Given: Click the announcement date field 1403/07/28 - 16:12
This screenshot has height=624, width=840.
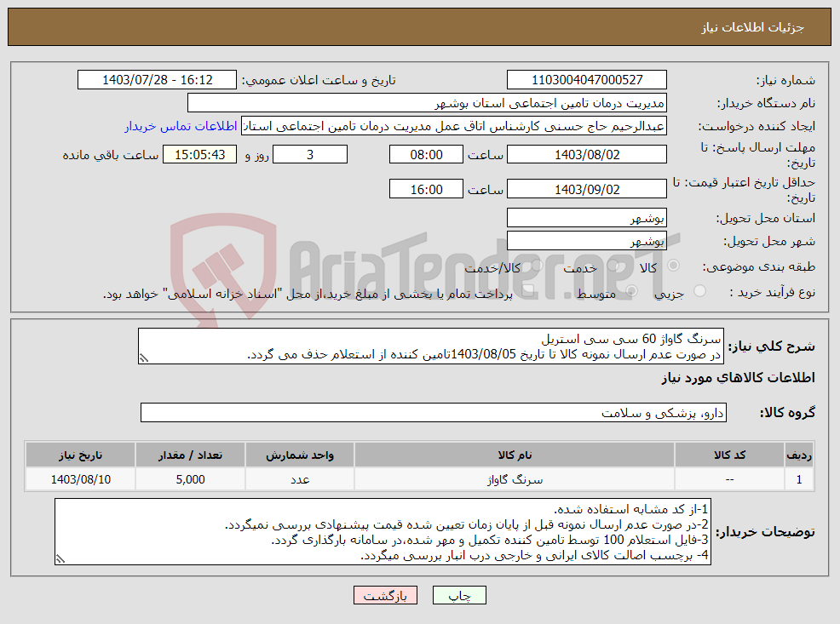Looking at the screenshot, I should (x=157, y=80).
